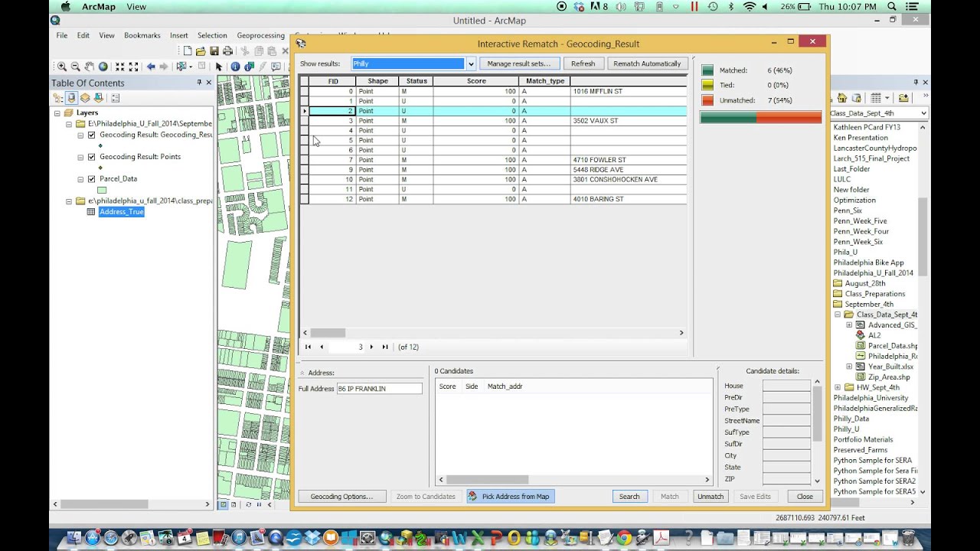Zoom to Full Extent globe icon
The height and width of the screenshot is (551, 980).
click(103, 67)
